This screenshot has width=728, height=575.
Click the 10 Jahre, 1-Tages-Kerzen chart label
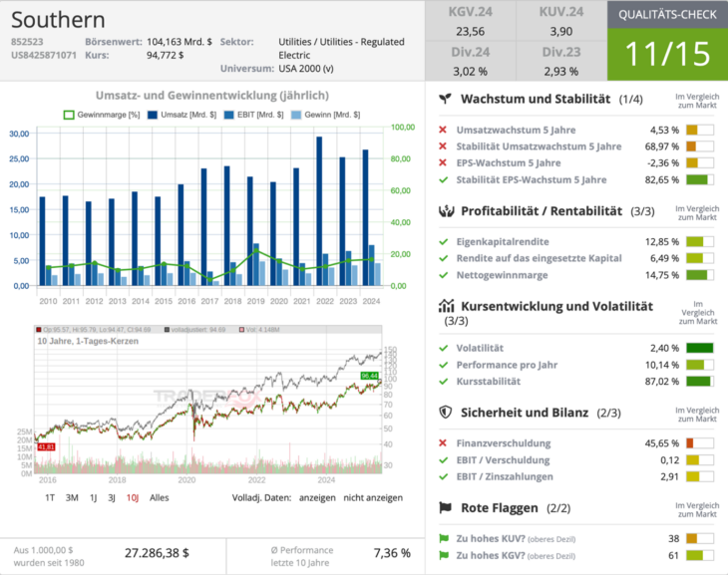[88, 341]
